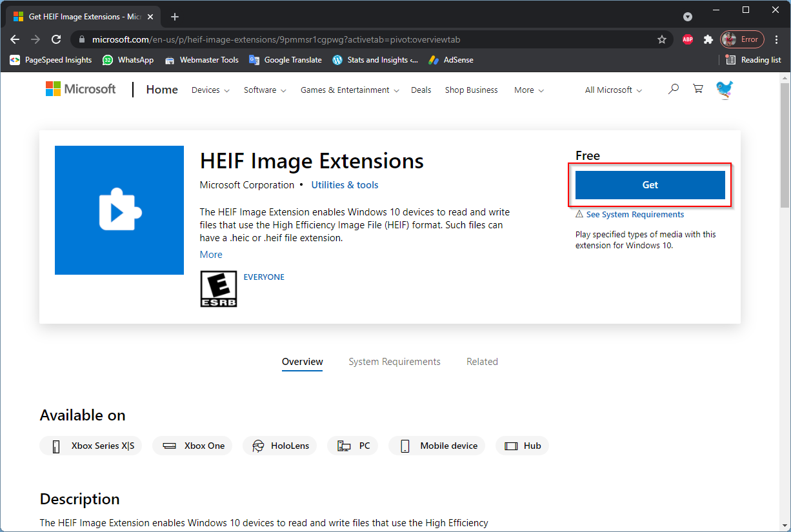Image resolution: width=791 pixels, height=532 pixels.
Task: Expand the Devices menu
Action: (211, 90)
